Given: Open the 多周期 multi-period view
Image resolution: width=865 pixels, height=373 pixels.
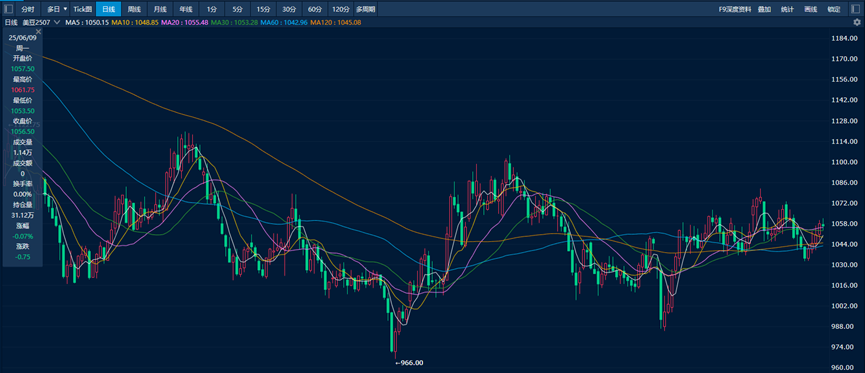Looking at the screenshot, I should click(x=366, y=9).
